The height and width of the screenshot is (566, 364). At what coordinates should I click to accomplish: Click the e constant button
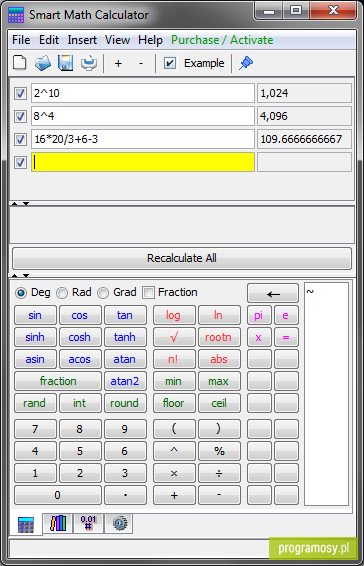tap(286, 315)
